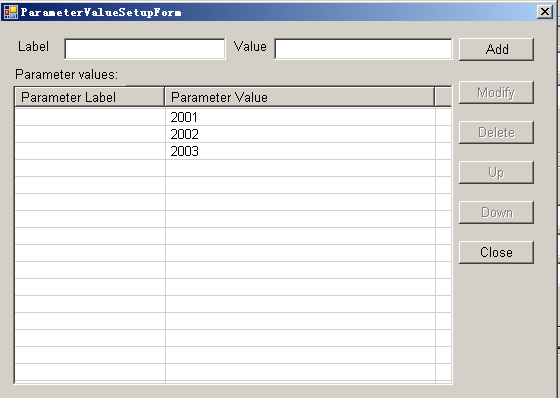Click the Delete button
This screenshot has height=398, width=560.
click(x=496, y=133)
